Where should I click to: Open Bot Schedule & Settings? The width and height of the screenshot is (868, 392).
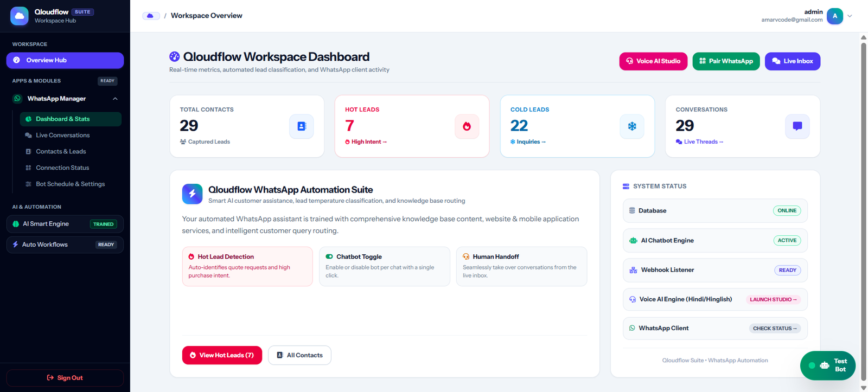click(71, 184)
